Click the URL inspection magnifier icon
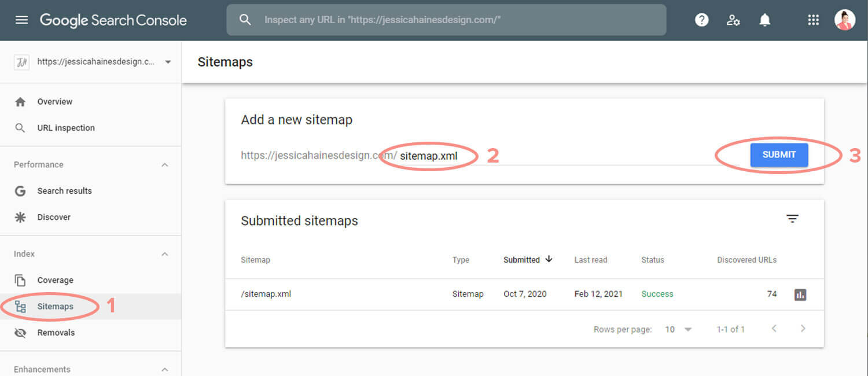This screenshot has height=376, width=868. point(20,128)
